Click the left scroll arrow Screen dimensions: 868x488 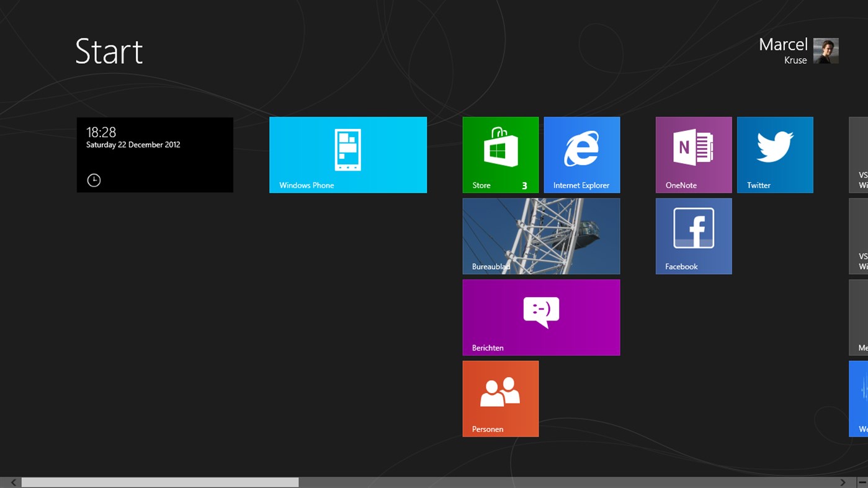point(12,482)
